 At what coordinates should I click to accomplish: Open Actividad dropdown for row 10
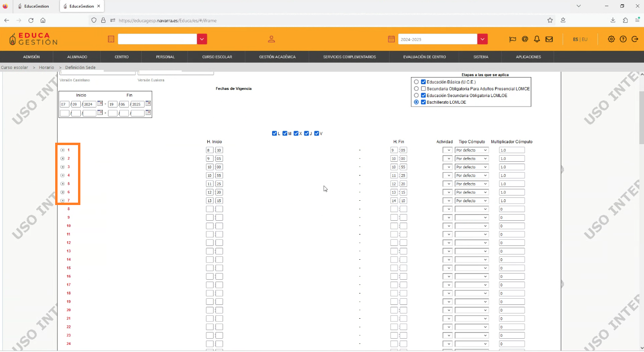[x=448, y=226]
